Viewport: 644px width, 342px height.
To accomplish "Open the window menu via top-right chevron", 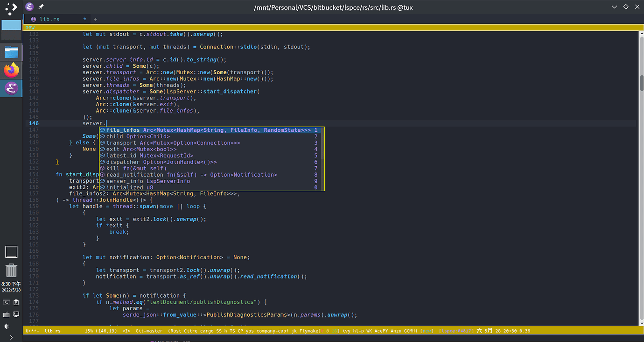I will point(614,7).
